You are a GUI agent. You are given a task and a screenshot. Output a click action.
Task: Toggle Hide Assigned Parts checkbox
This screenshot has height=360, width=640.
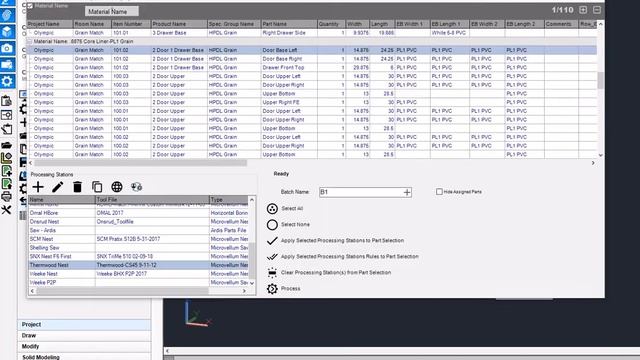click(x=439, y=191)
